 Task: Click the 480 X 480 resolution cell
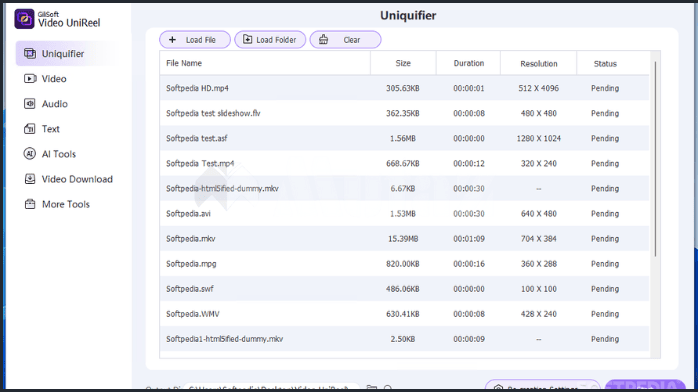click(539, 113)
